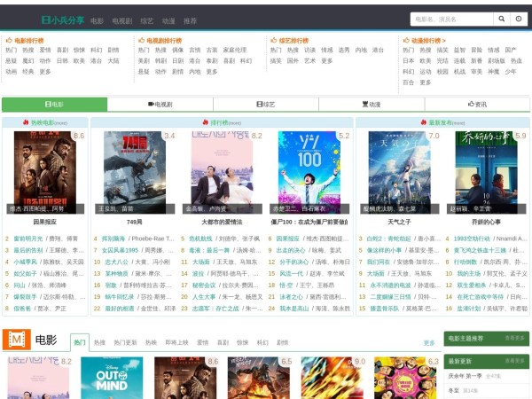Open 推荐 in the top navigation bar
Viewport: 532px width, 399px height.
[x=190, y=20]
